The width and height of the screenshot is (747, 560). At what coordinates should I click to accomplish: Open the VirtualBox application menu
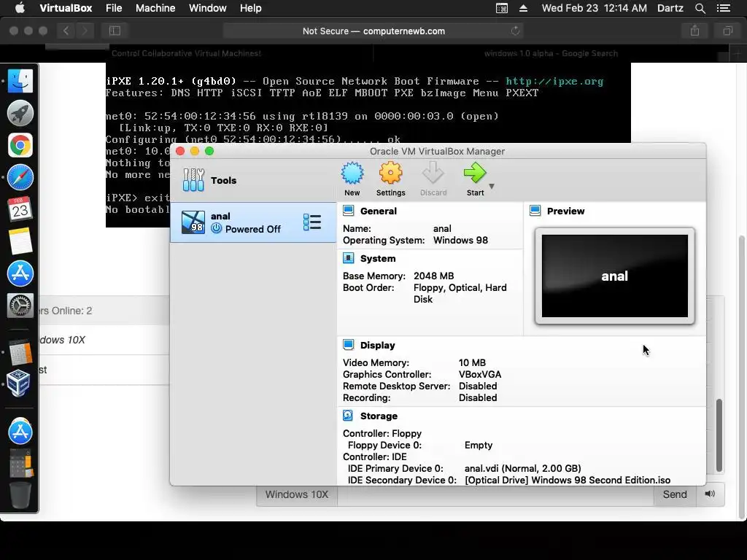(66, 8)
